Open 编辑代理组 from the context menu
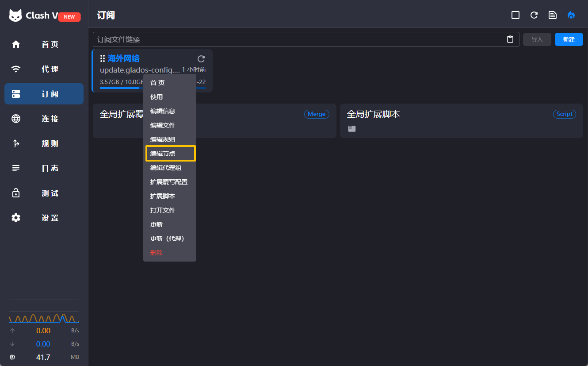The width and height of the screenshot is (588, 366). point(170,168)
